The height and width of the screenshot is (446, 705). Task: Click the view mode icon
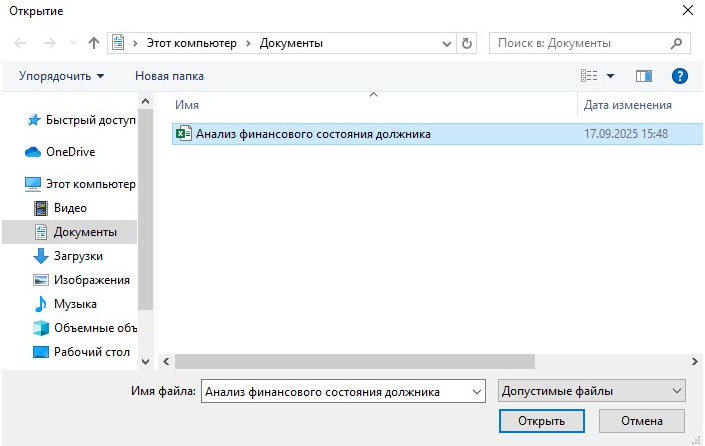[589, 76]
